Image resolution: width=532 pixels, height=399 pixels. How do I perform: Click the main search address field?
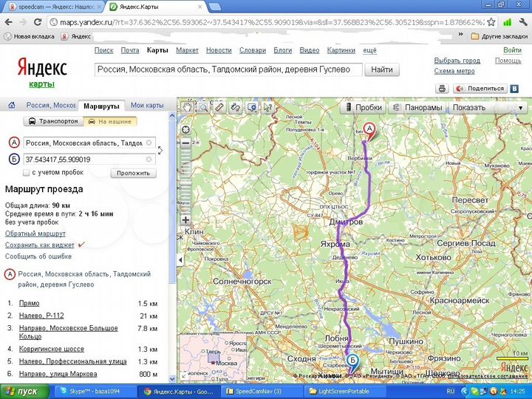pyautogui.click(x=228, y=69)
